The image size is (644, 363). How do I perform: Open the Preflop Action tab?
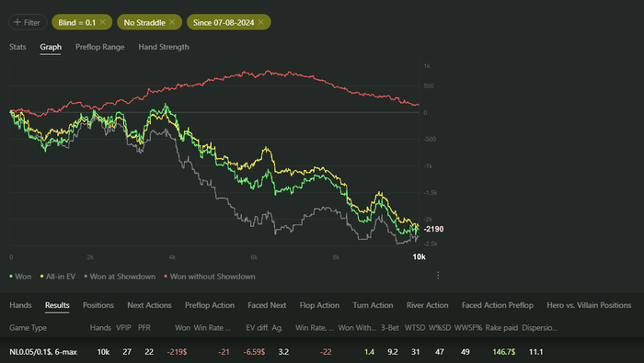click(x=210, y=305)
